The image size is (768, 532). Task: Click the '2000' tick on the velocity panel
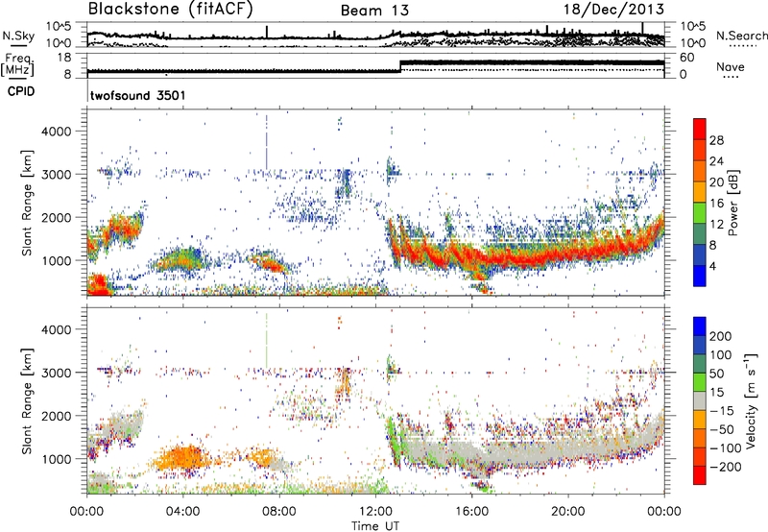57,416
